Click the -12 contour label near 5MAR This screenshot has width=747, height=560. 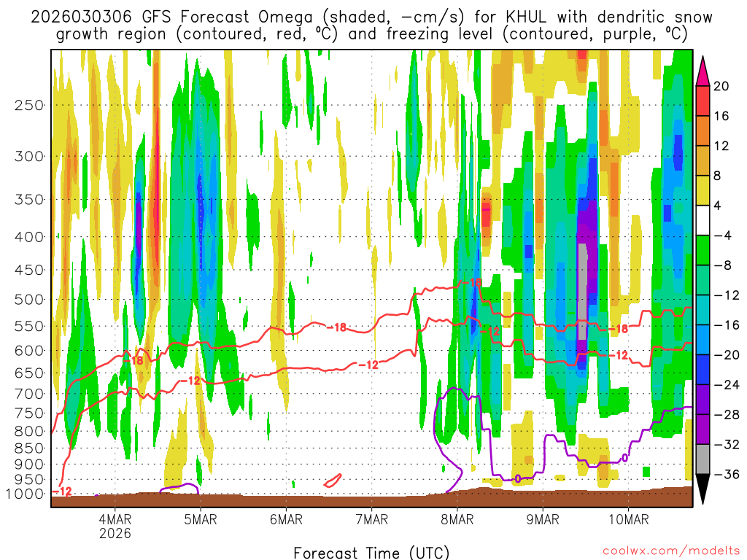pyautogui.click(x=190, y=381)
